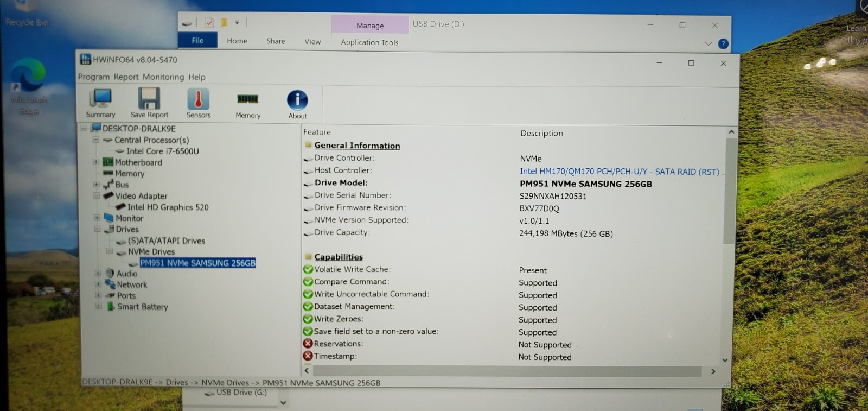Viewport: 868px width, 411px height.
Task: Open the Report menu
Action: coord(126,77)
